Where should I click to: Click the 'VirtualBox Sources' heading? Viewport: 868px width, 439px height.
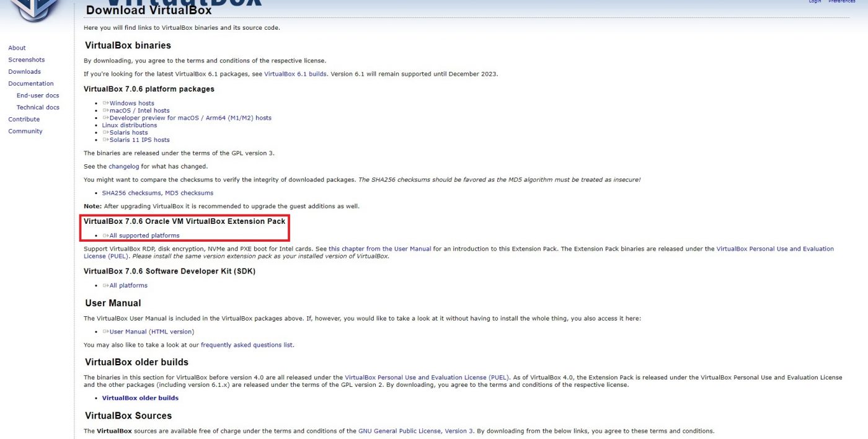(x=128, y=415)
